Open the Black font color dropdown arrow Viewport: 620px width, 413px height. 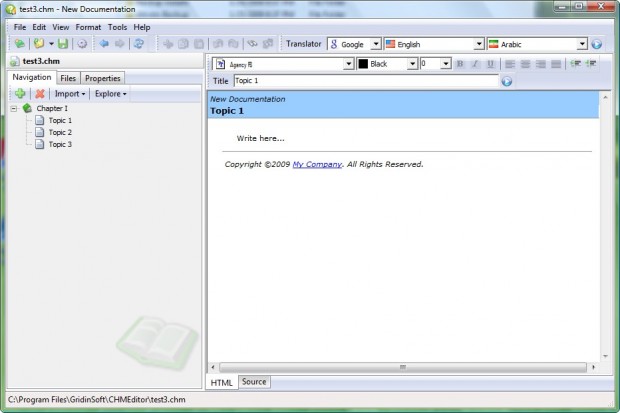412,64
